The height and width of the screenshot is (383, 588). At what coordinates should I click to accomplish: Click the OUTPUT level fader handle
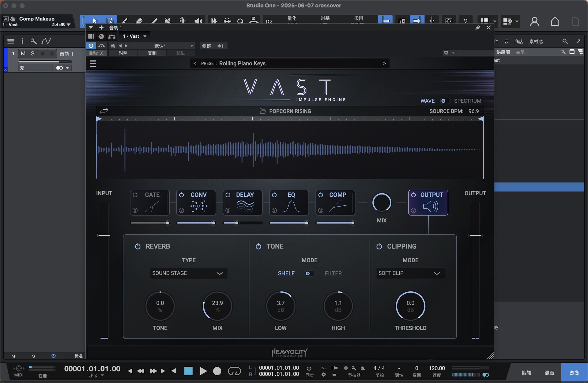pos(475,235)
